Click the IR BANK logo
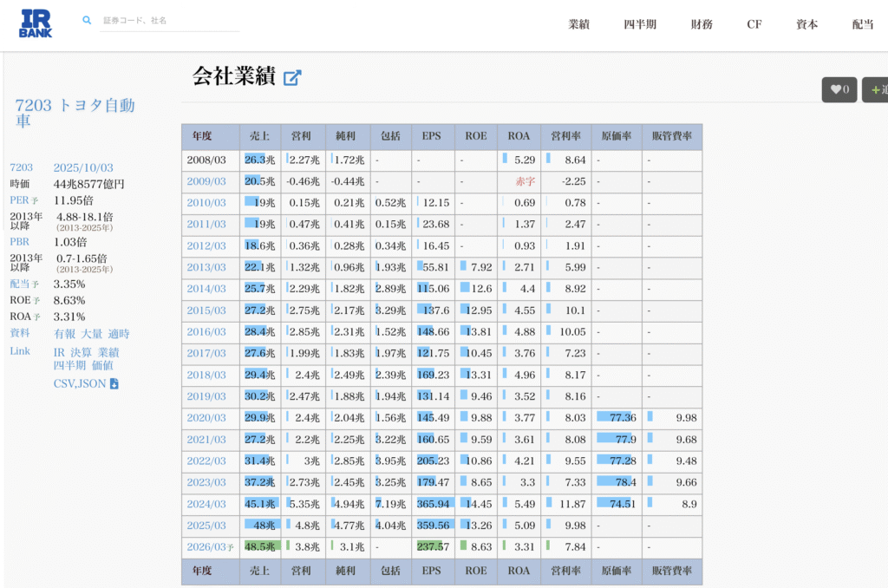The height and width of the screenshot is (588, 888). [36, 23]
